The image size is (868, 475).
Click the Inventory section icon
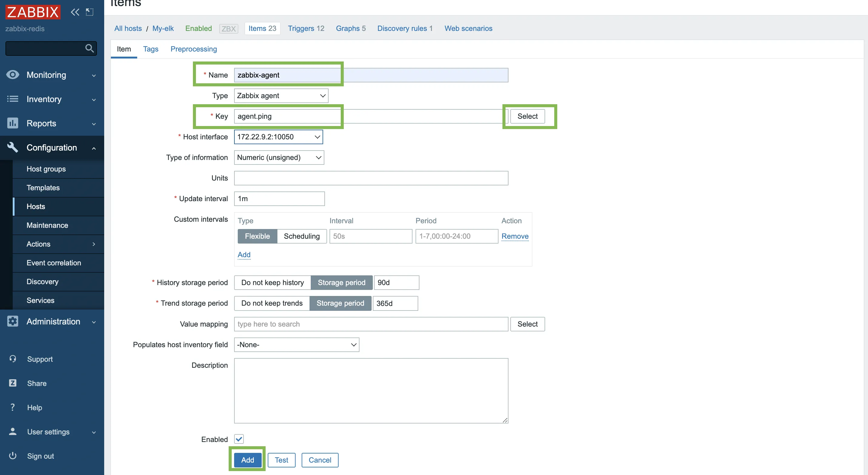(x=12, y=99)
